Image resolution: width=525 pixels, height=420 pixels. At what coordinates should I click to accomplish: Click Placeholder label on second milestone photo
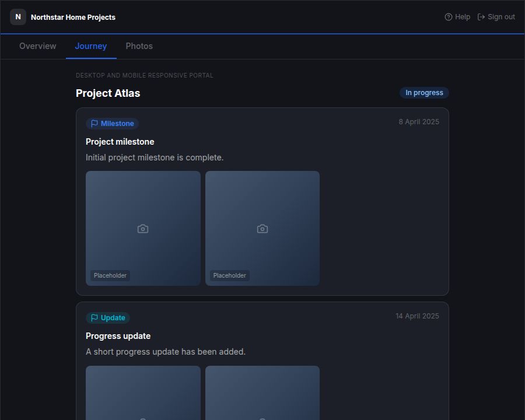click(230, 276)
